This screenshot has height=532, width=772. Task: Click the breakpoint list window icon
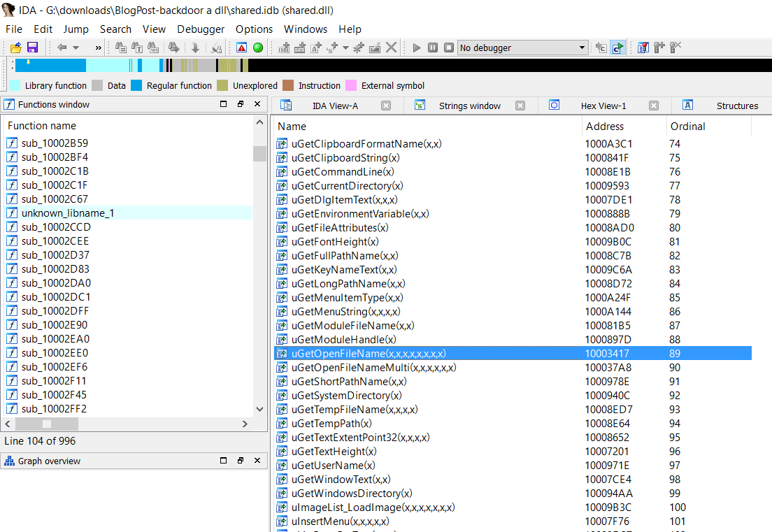643,48
